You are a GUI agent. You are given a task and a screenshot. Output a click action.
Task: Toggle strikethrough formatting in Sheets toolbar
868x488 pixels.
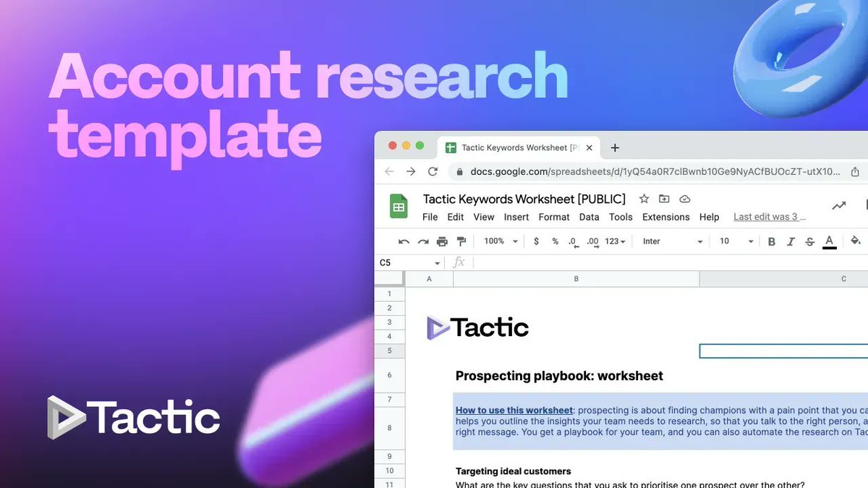pos(809,241)
